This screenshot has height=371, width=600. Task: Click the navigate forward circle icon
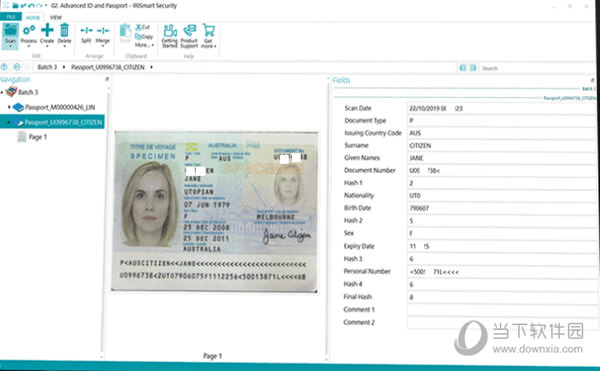[x=16, y=67]
